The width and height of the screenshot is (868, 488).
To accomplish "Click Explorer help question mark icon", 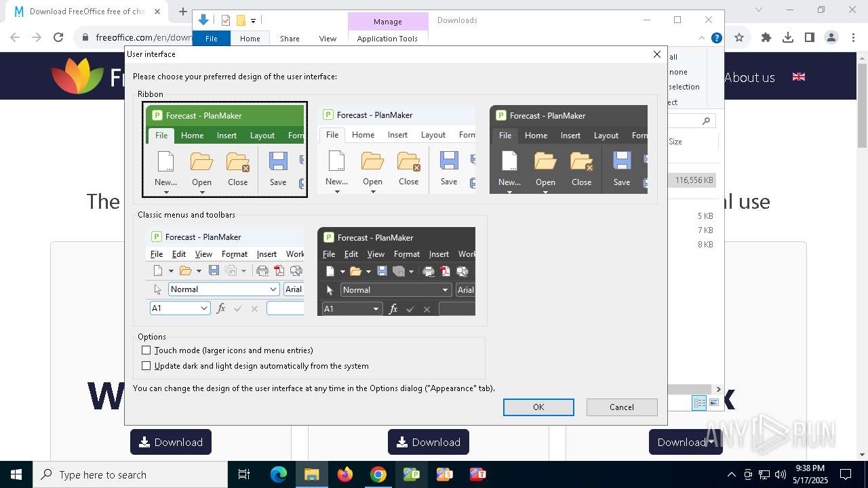I will (x=716, y=38).
